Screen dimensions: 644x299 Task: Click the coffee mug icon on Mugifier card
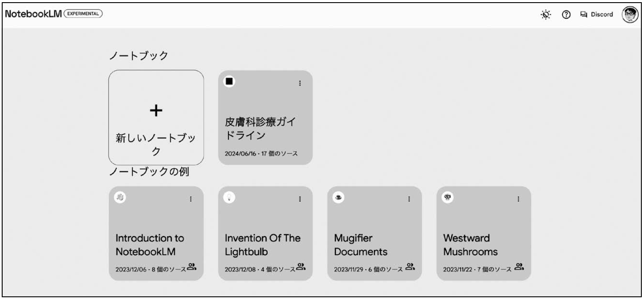click(338, 197)
